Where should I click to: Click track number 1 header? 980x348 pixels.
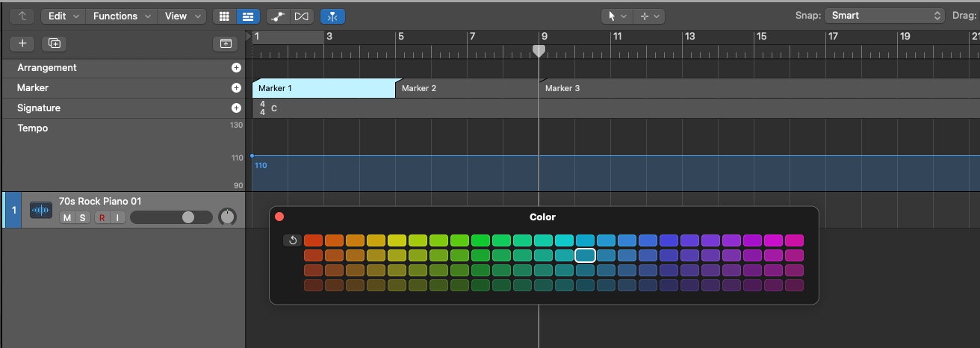point(13,211)
